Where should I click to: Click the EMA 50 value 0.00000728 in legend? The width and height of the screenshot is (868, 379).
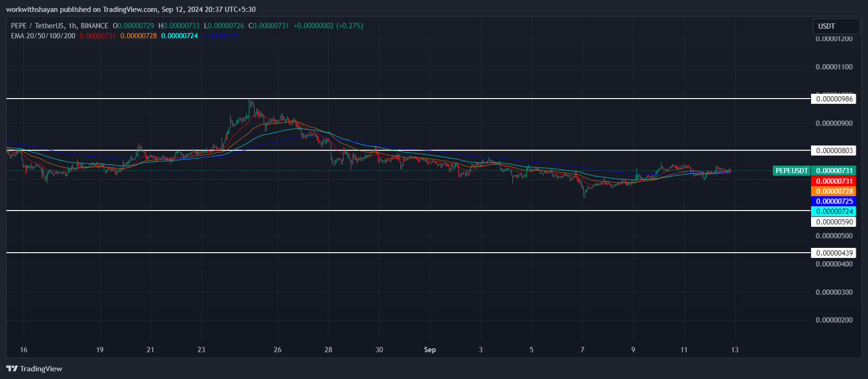click(138, 36)
